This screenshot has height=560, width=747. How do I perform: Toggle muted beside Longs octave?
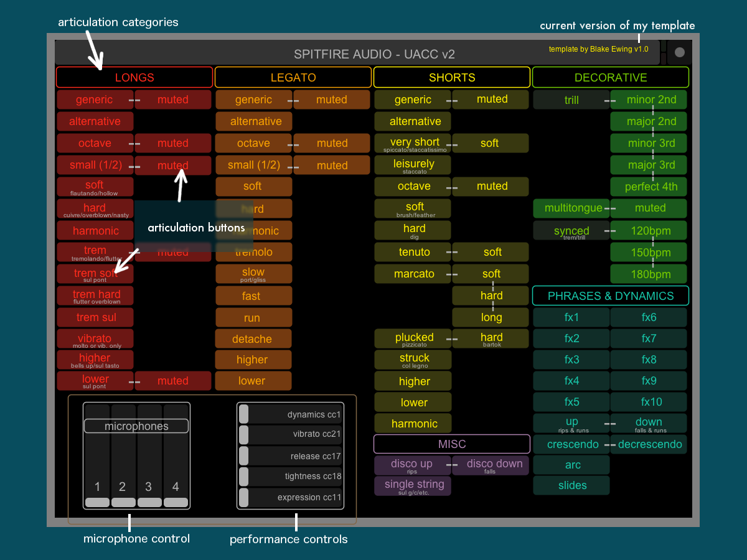(173, 143)
